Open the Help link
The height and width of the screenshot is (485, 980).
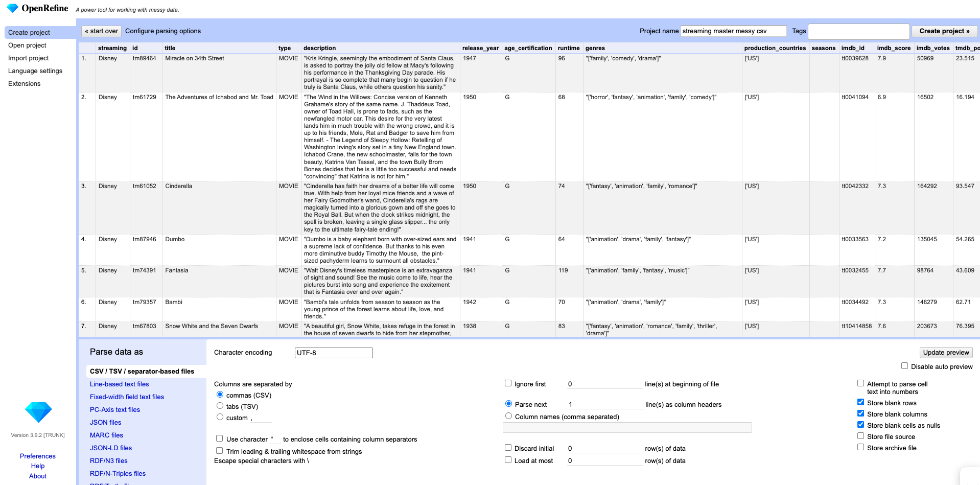coord(38,466)
